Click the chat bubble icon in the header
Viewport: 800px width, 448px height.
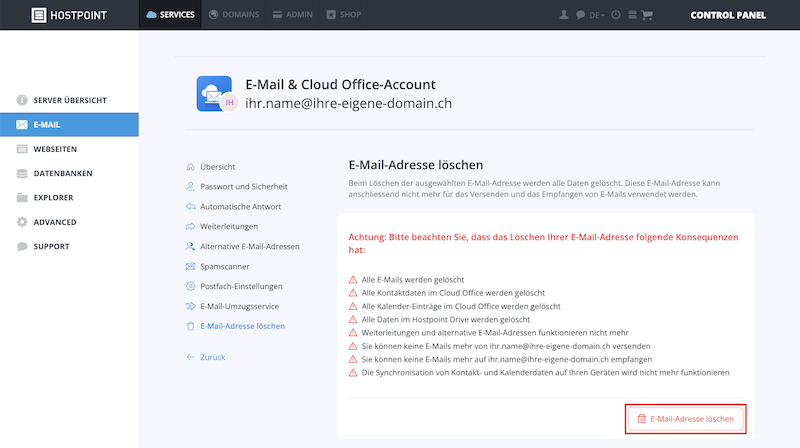[x=580, y=15]
